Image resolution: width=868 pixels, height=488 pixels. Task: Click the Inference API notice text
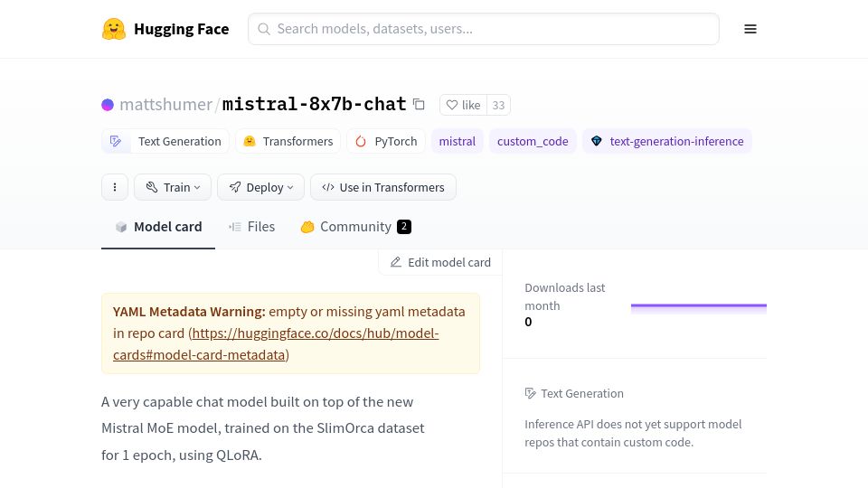point(633,433)
